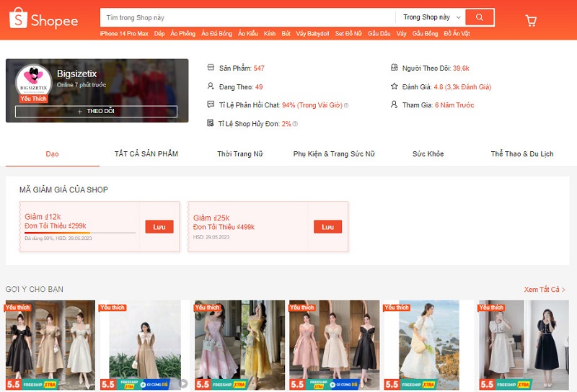Click the play icon on the second product
This screenshot has height=392, width=577.
184,384
